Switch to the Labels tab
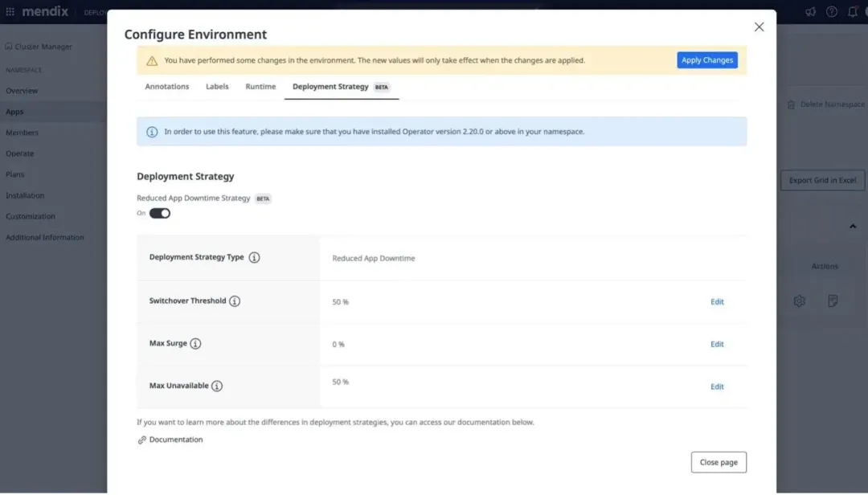The image size is (868, 495). point(217,87)
